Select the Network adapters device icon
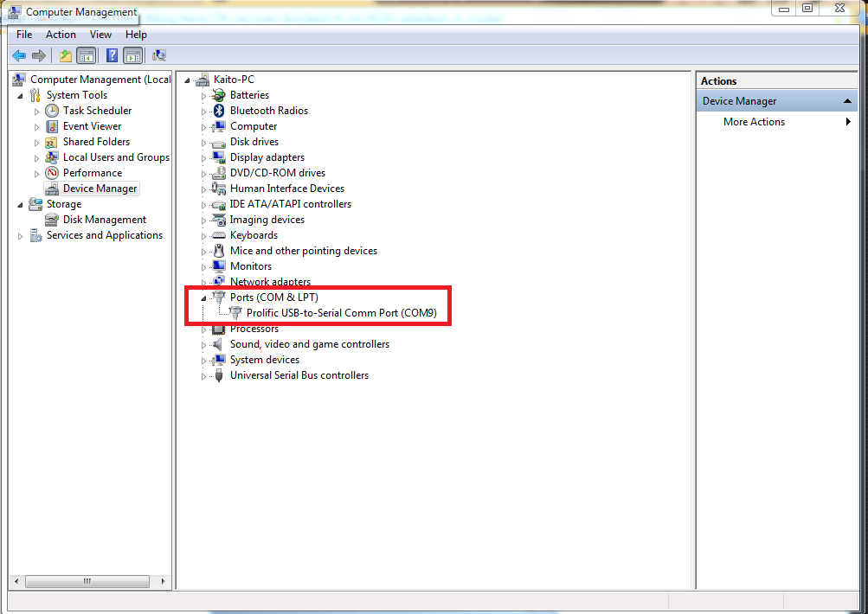 [x=217, y=281]
